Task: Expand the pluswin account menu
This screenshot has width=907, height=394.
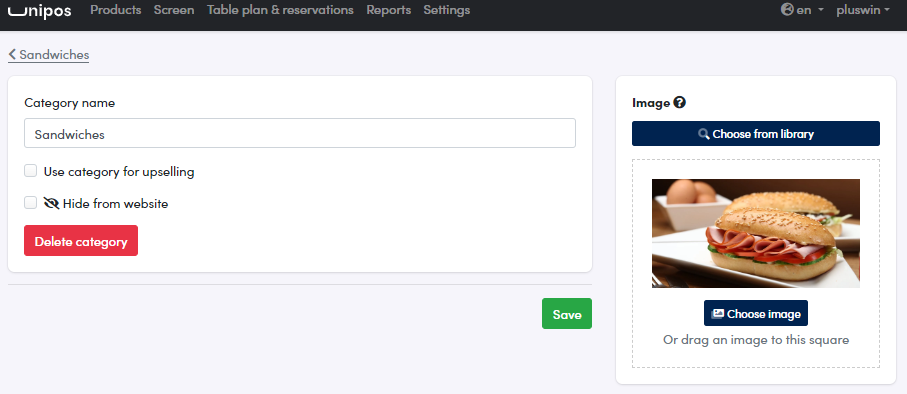Action: [862, 10]
